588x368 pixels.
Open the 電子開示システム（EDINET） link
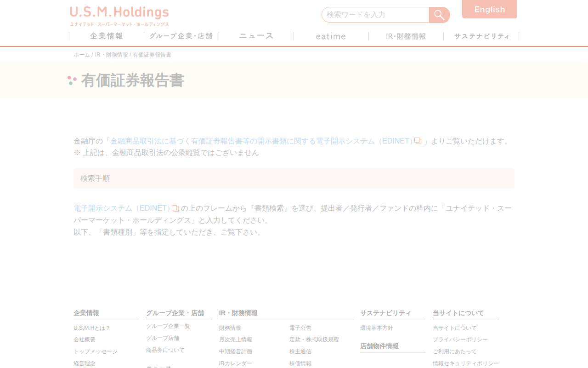click(122, 208)
